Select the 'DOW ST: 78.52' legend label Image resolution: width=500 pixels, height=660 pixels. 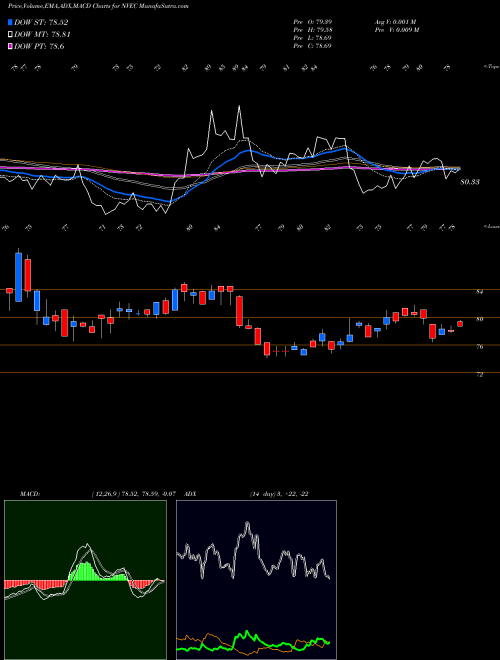tap(41, 22)
